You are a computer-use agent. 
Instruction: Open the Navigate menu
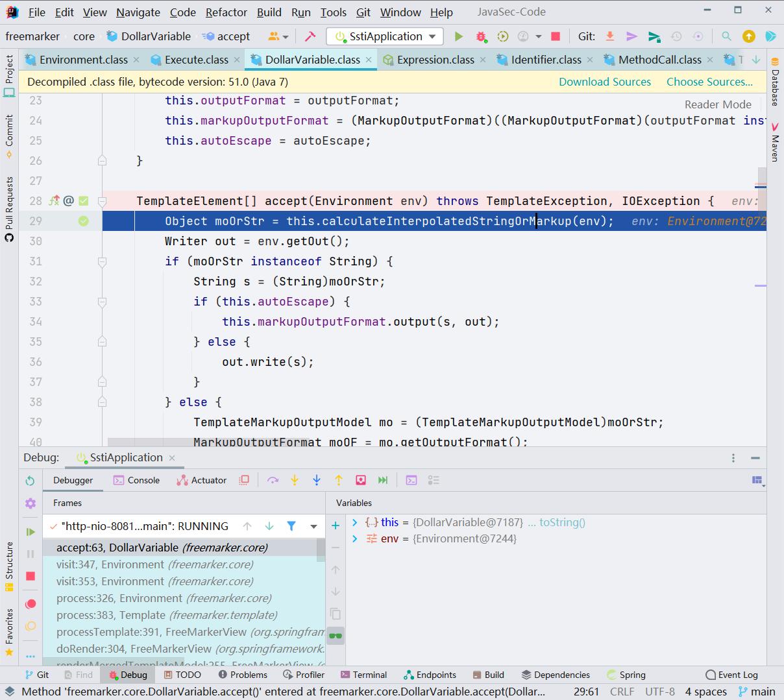(x=138, y=12)
